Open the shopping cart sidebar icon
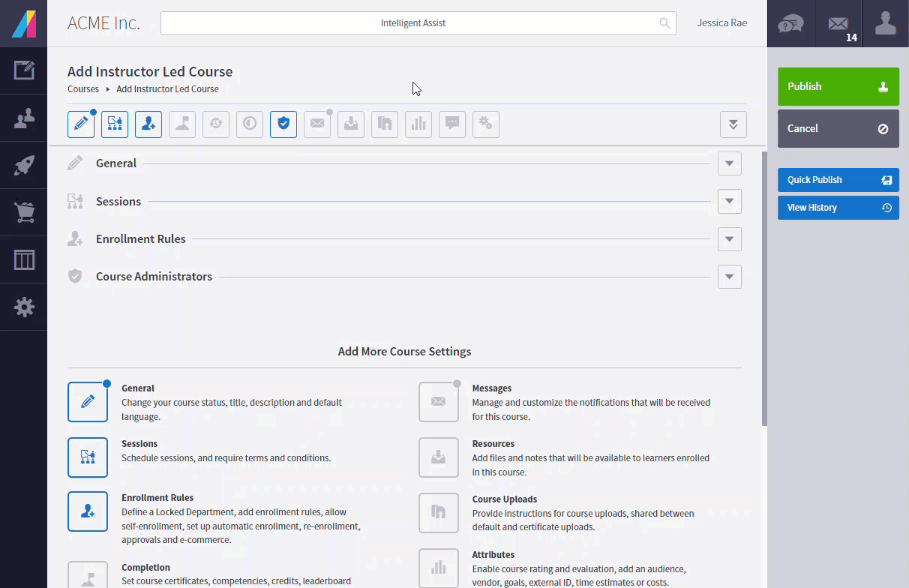The width and height of the screenshot is (909, 588). (24, 212)
